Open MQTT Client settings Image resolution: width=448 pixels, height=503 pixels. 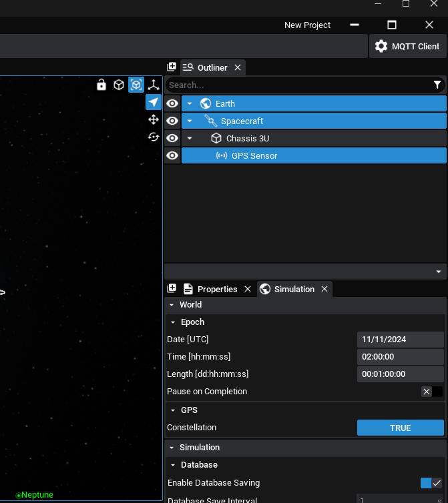[407, 46]
